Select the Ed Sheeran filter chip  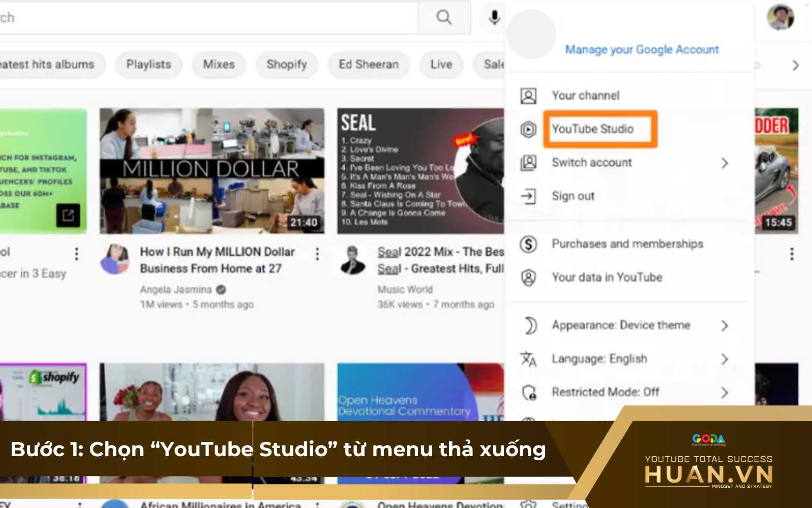tap(368, 65)
